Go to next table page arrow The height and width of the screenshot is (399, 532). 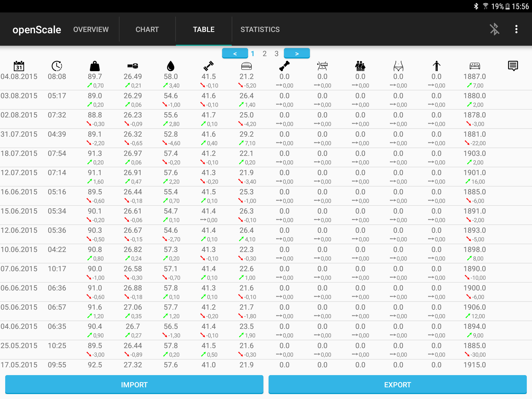click(297, 54)
